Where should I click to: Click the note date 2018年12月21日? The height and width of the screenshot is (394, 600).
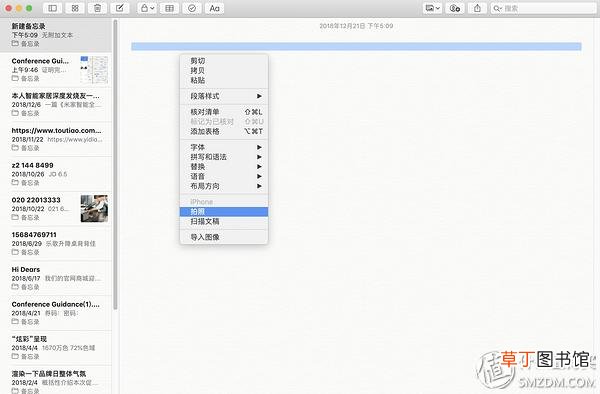point(356,26)
